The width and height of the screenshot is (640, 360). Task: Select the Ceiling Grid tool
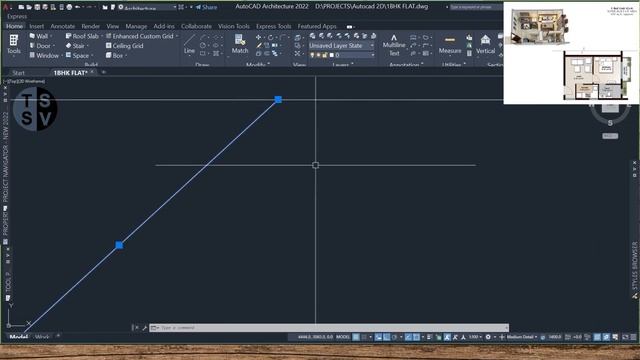tap(124, 46)
